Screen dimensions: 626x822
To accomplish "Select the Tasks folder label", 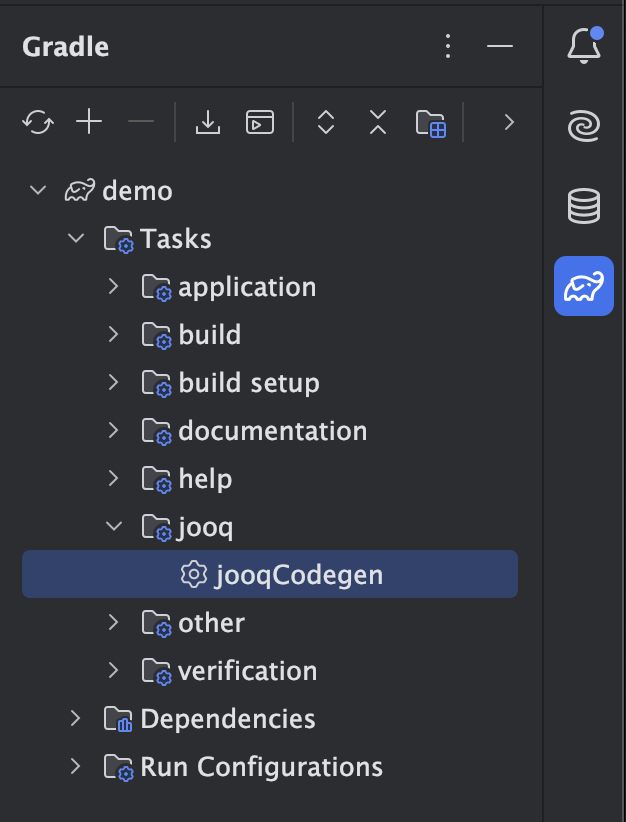I will (x=176, y=239).
